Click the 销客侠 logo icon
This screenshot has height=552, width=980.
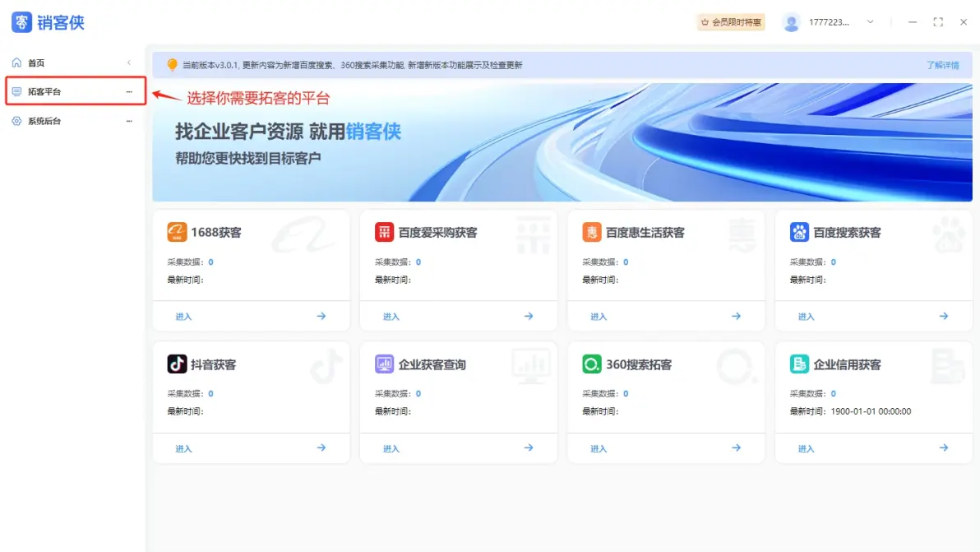[x=22, y=22]
